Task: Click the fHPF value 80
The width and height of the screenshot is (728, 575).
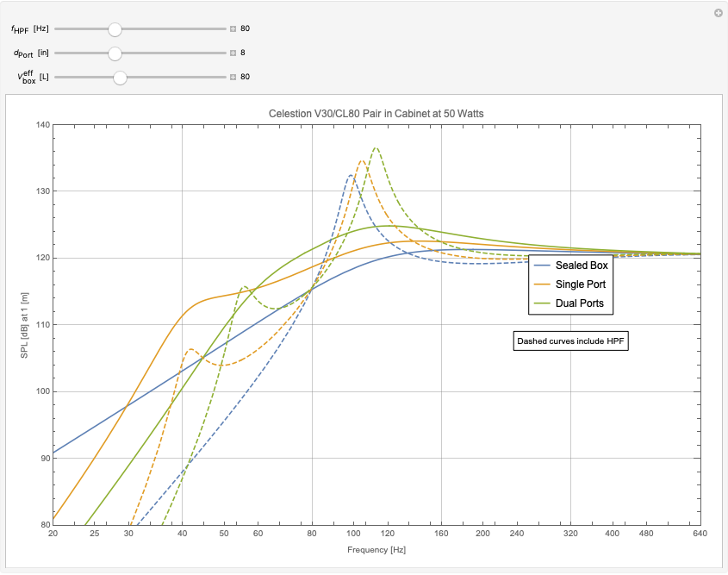Action: pyautogui.click(x=246, y=28)
